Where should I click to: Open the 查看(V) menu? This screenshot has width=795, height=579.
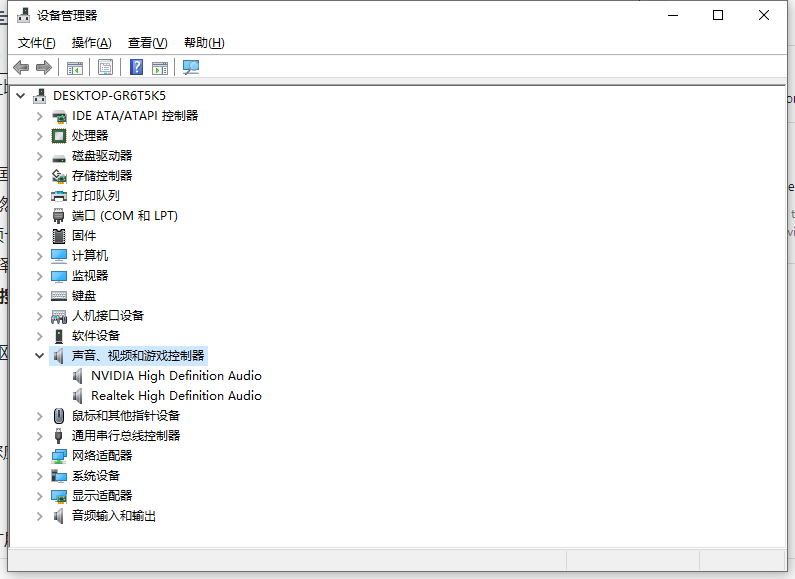click(x=148, y=43)
